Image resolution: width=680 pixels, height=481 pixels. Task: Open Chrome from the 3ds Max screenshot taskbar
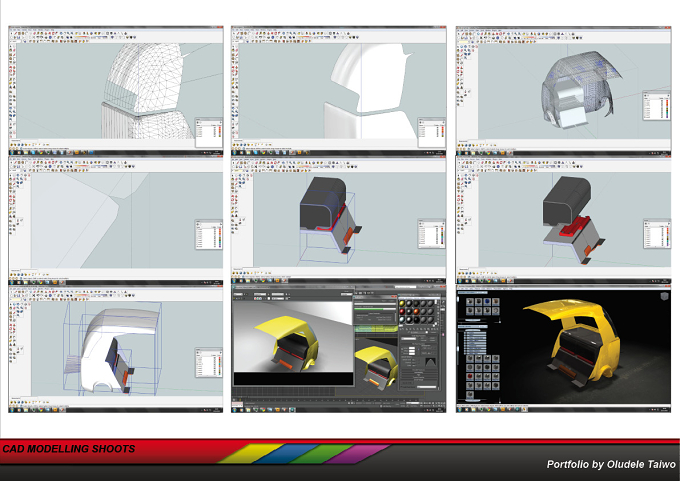pyautogui.click(x=262, y=410)
